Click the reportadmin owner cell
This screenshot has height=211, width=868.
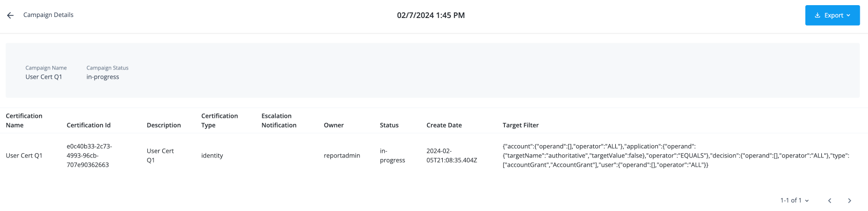point(342,155)
